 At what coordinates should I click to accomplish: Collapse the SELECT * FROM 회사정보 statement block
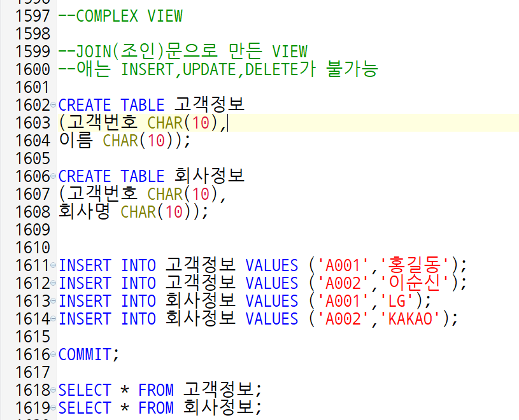pos(55,408)
